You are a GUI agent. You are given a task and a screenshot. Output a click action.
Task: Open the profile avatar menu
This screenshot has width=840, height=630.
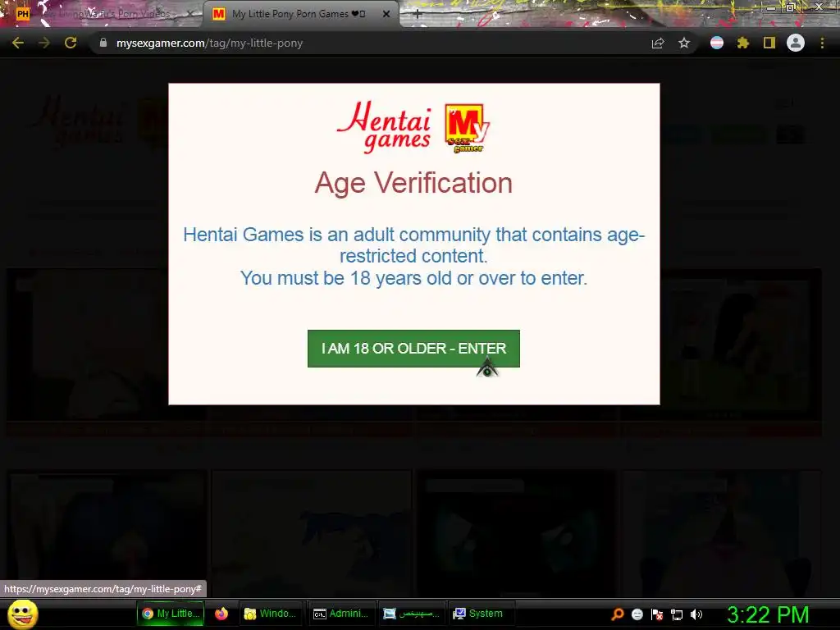pyautogui.click(x=796, y=43)
